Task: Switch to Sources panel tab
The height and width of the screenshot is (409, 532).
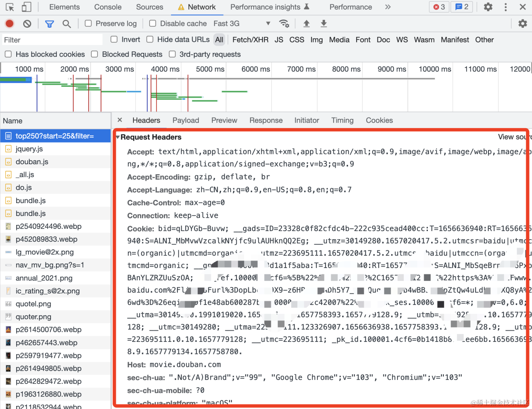Action: [150, 7]
